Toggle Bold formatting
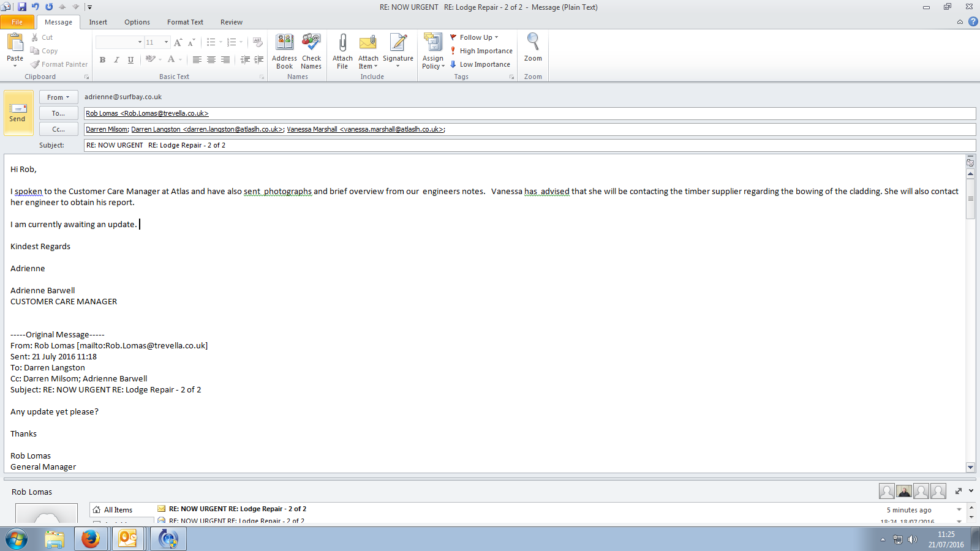The height and width of the screenshot is (551, 980). click(x=102, y=59)
